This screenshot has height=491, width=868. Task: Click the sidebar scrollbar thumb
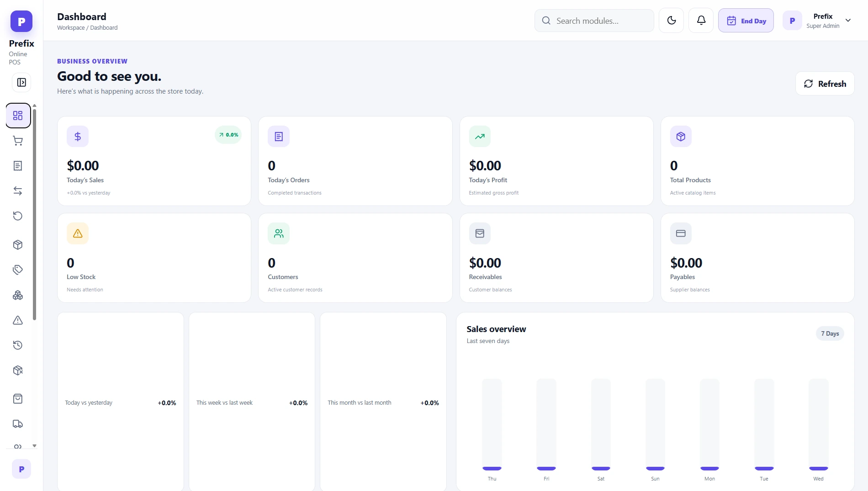(x=34, y=214)
